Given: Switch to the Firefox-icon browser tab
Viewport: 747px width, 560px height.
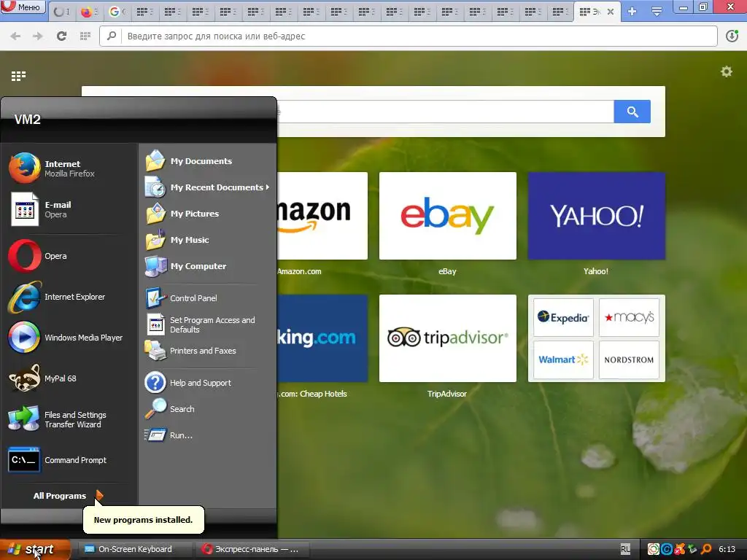Looking at the screenshot, I should click(x=88, y=12).
